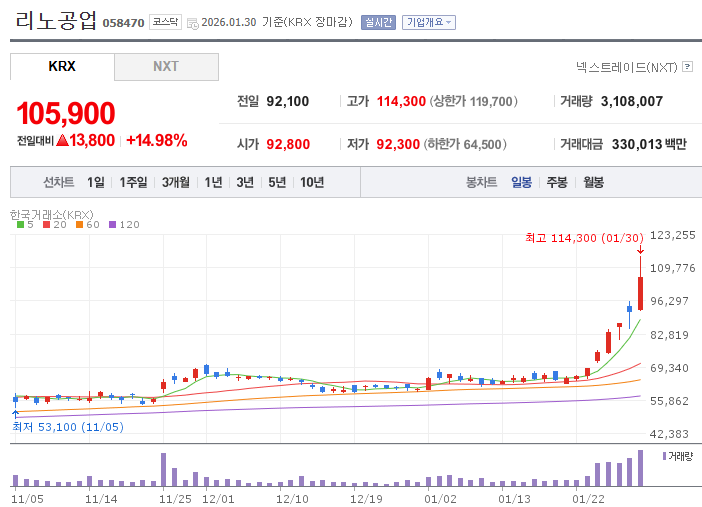Image resolution: width=702 pixels, height=507 pixels.
Task: Click the 한국거래소(KRX) chart caption
Action: pyautogui.click(x=52, y=215)
